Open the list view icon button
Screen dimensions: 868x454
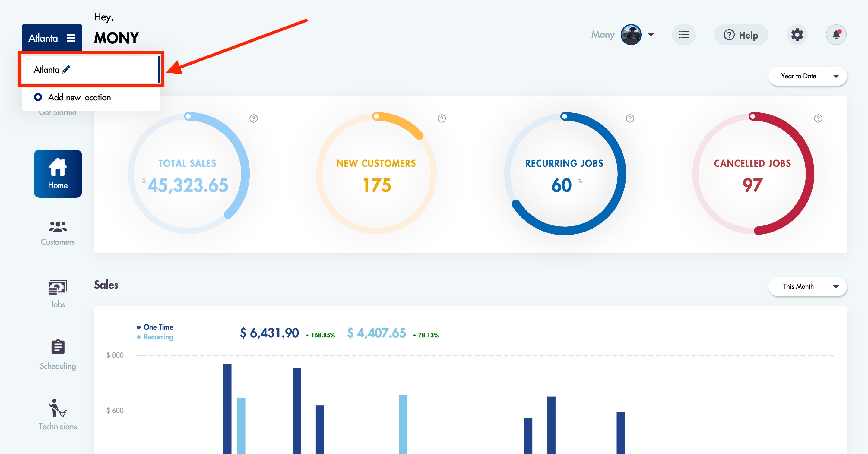[684, 35]
